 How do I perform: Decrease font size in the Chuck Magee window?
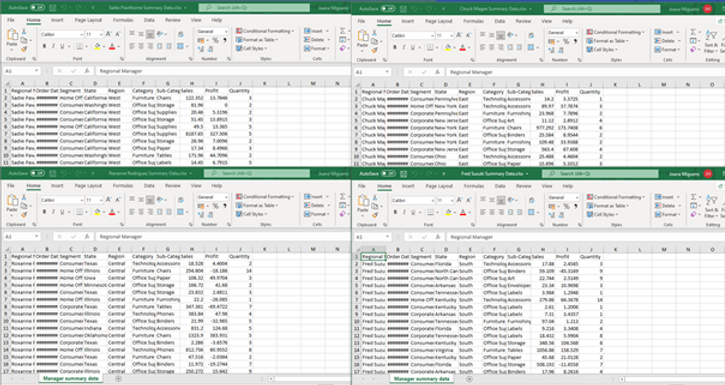click(468, 35)
